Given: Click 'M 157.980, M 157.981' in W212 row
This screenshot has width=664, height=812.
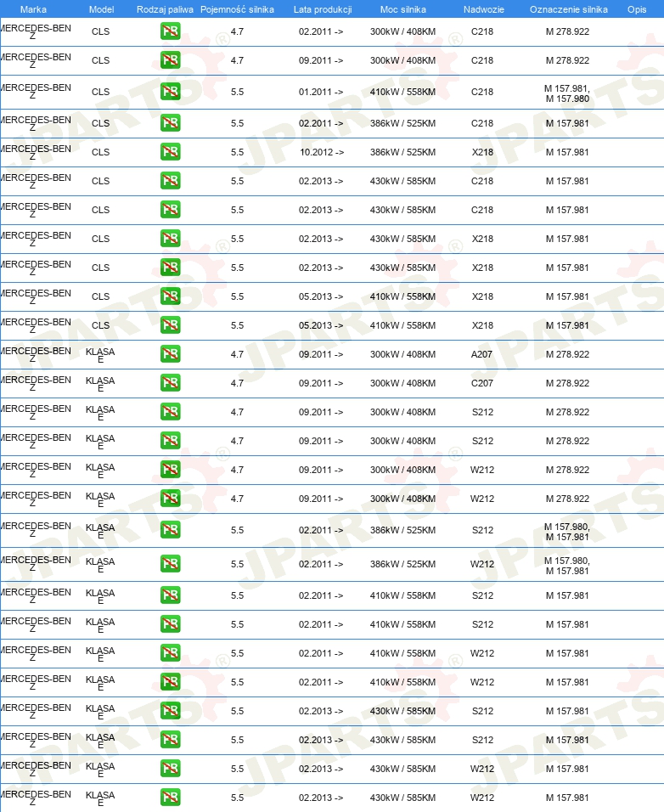Looking at the screenshot, I should point(567,566).
